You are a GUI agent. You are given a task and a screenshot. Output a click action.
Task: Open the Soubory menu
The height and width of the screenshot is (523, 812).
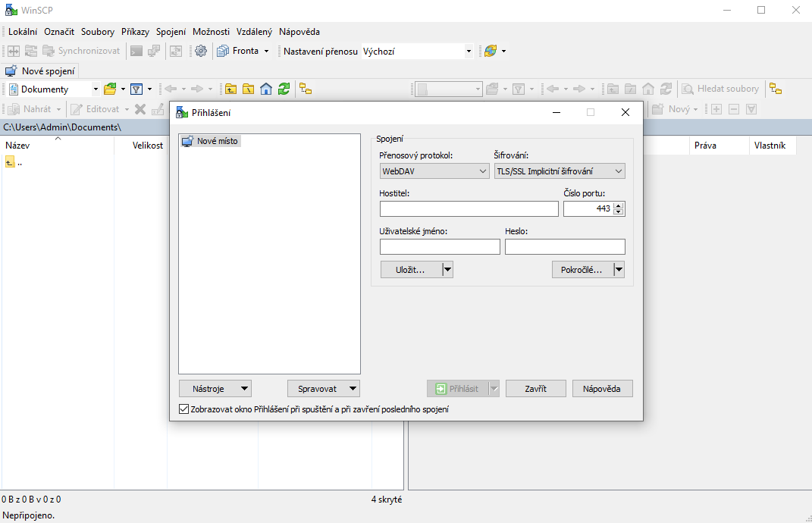(97, 32)
